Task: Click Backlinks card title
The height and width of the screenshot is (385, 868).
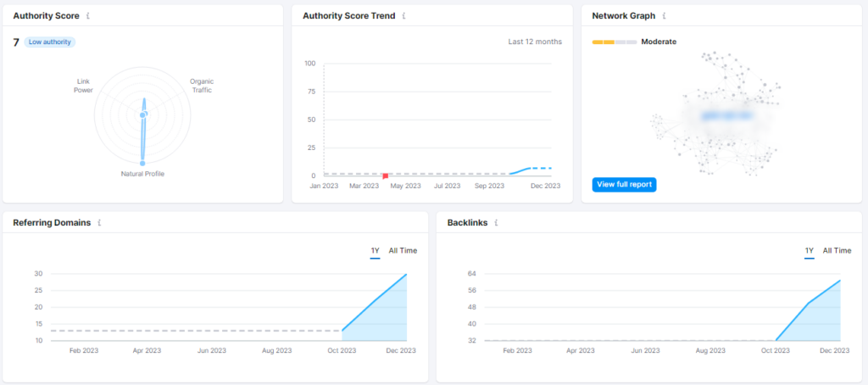Action: point(468,223)
